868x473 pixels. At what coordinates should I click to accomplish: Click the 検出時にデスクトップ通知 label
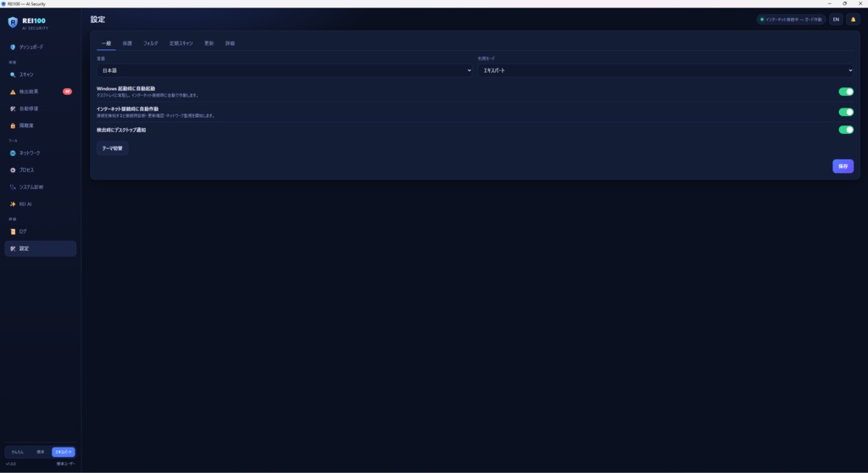click(x=121, y=131)
